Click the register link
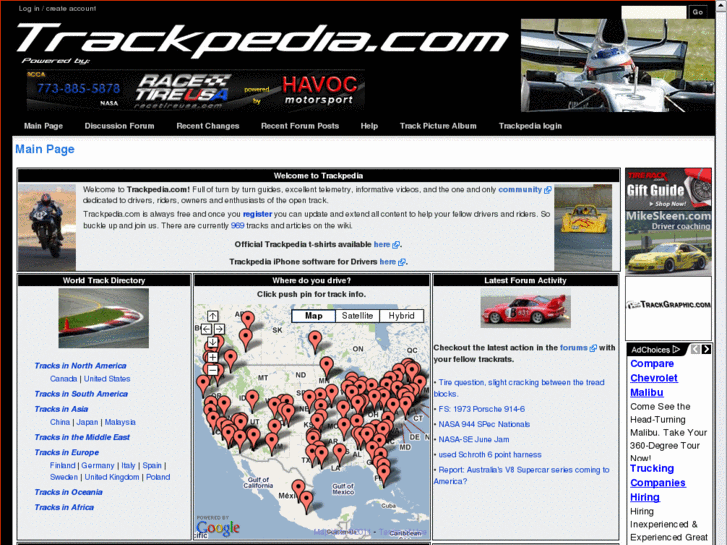Viewport: 727px width, 545px height. click(x=257, y=214)
